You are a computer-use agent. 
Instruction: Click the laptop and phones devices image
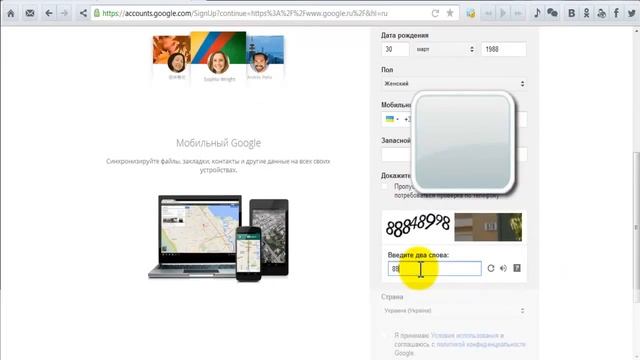[x=218, y=238]
